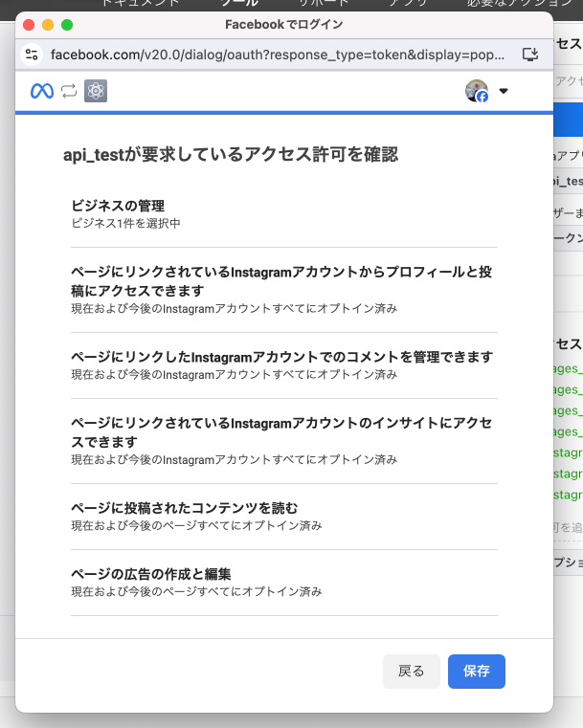The height and width of the screenshot is (728, 583).
Task: Click the install app icon in address bar
Action: tap(530, 55)
